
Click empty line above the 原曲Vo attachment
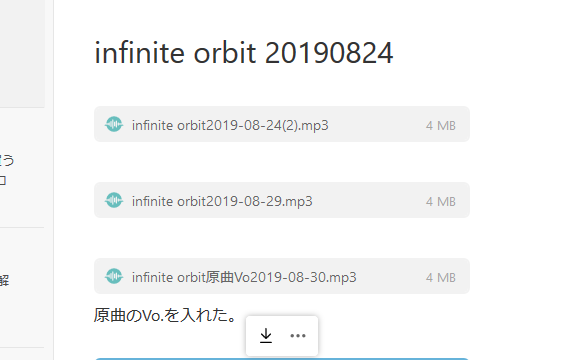[282, 238]
